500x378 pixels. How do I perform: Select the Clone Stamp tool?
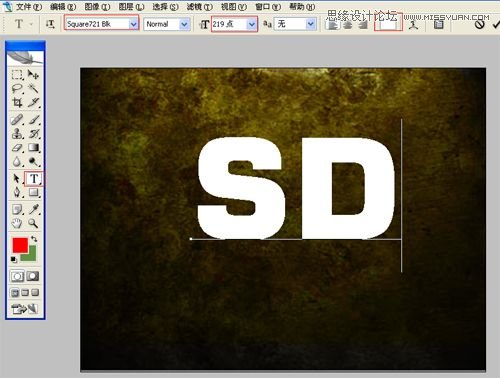click(17, 133)
